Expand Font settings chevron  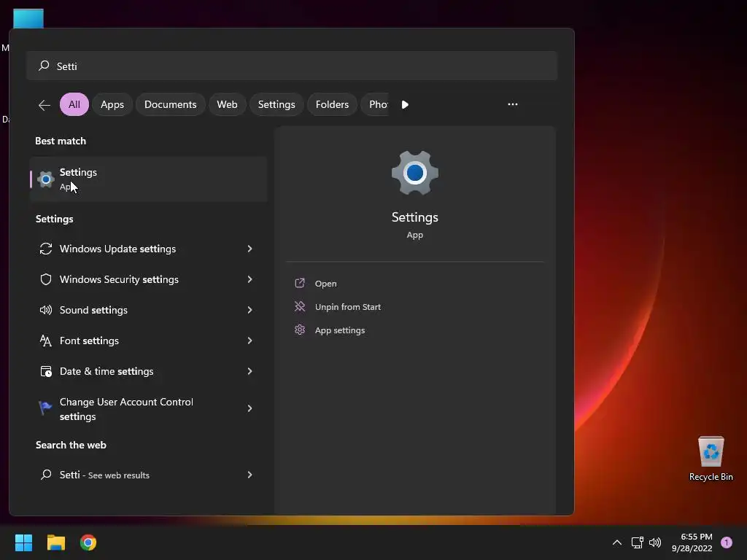click(x=249, y=341)
